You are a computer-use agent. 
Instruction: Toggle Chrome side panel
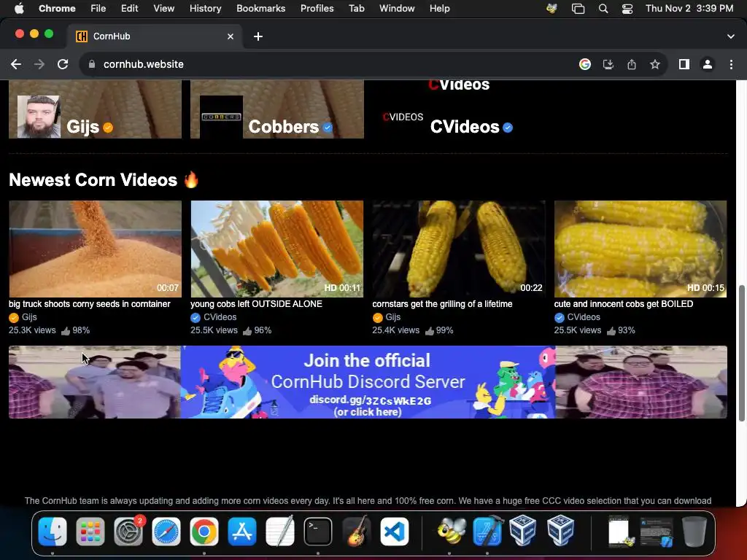click(684, 64)
